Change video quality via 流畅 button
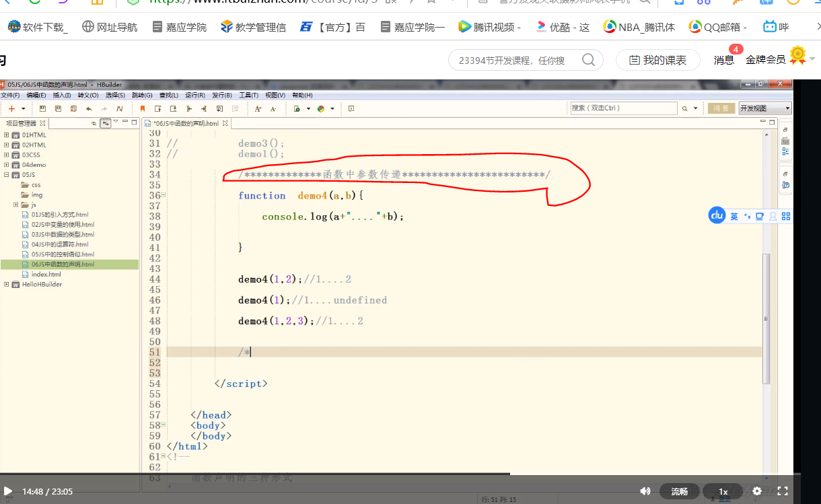The height and width of the screenshot is (504, 821). click(680, 491)
